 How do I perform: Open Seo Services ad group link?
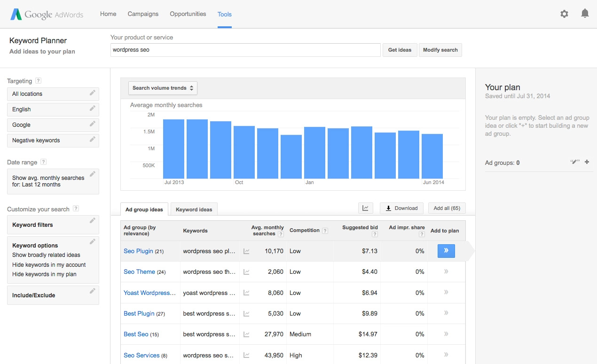[x=141, y=356]
